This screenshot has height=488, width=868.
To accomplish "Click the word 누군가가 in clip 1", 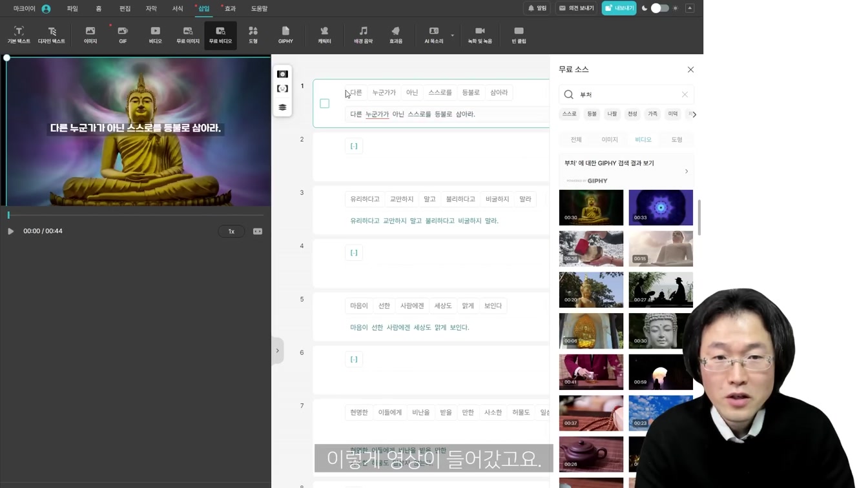I will point(384,92).
